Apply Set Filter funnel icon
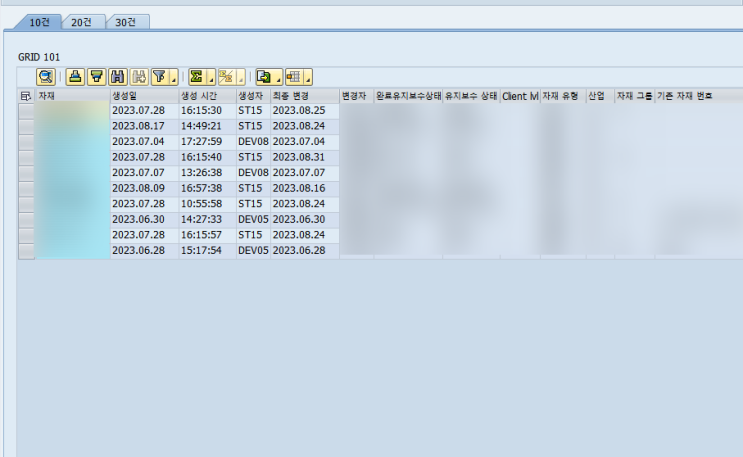 coord(160,77)
